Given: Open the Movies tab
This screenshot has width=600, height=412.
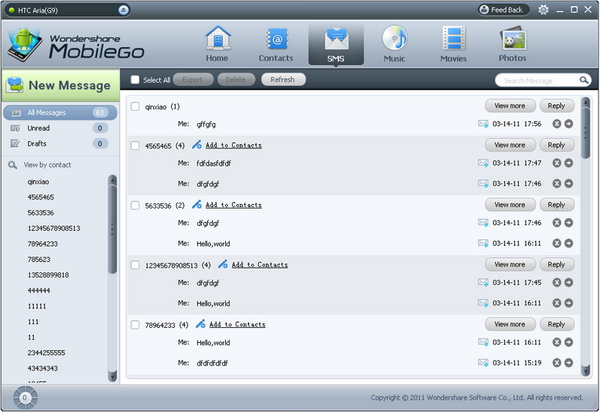Looking at the screenshot, I should click(453, 44).
